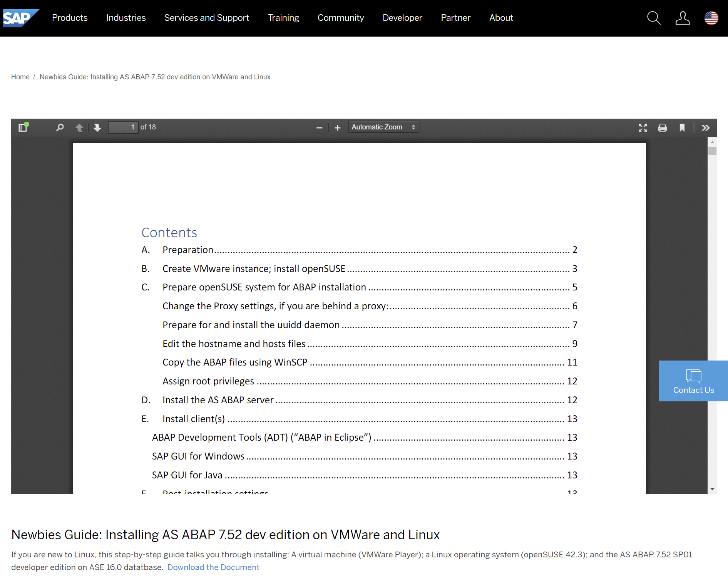Viewport: 728px width, 577px height.
Task: Open the Industries menu
Action: pos(126,18)
